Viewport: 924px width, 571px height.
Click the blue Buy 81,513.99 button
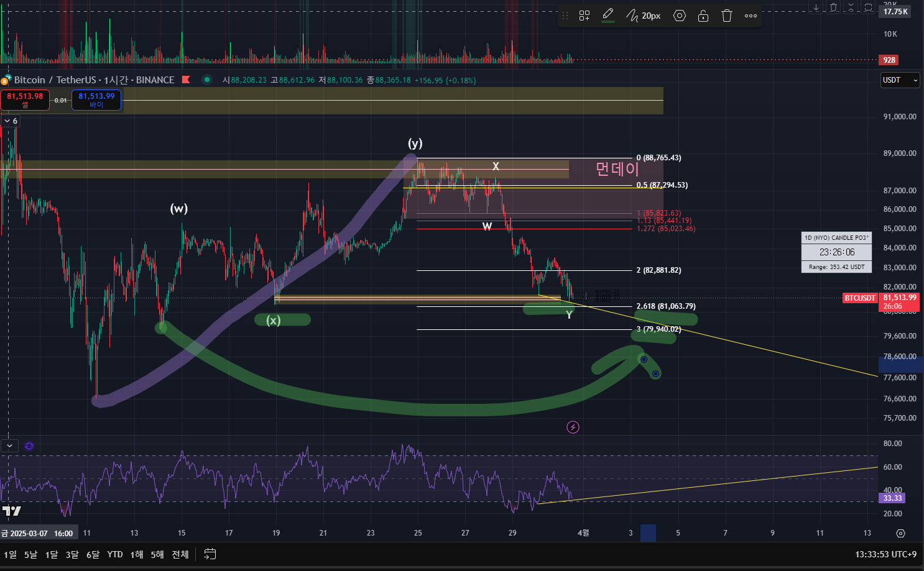coord(96,100)
